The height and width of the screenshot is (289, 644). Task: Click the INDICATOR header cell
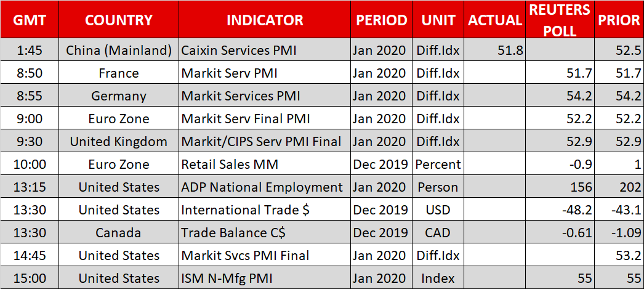(x=265, y=20)
